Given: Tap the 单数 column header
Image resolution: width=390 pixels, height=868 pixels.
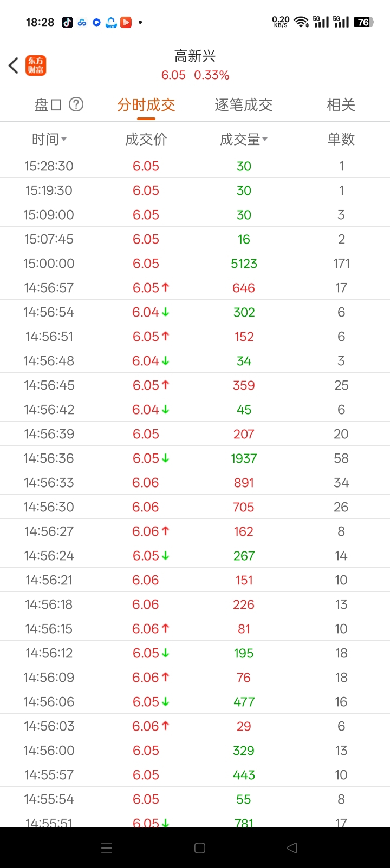Looking at the screenshot, I should pyautogui.click(x=341, y=139).
